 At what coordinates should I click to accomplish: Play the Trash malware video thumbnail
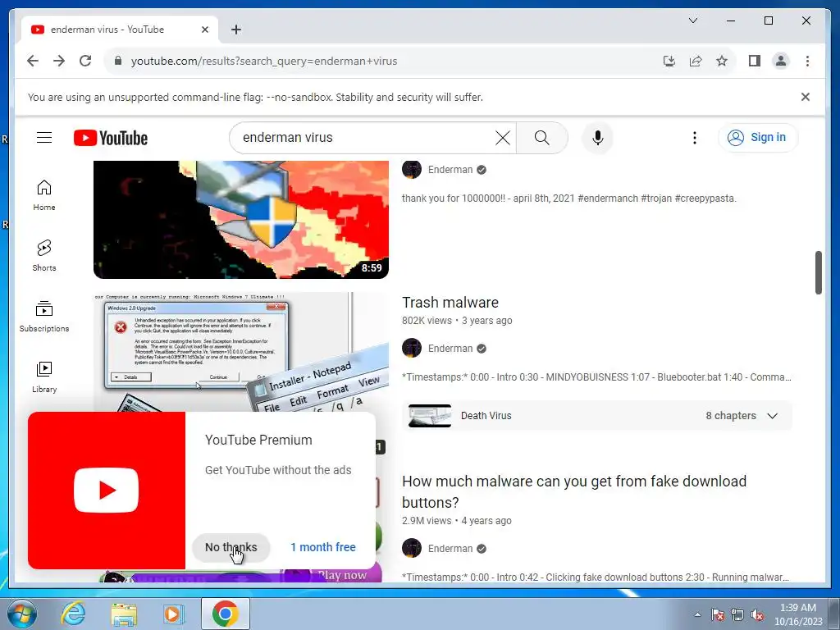coord(241,352)
